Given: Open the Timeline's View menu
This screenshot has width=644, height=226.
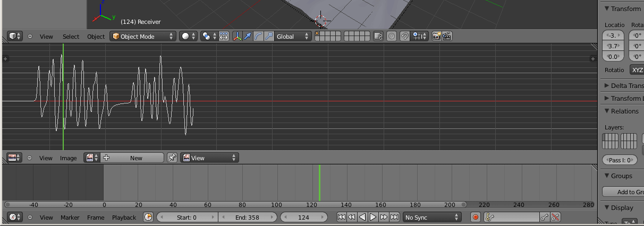Looking at the screenshot, I should (46, 218).
